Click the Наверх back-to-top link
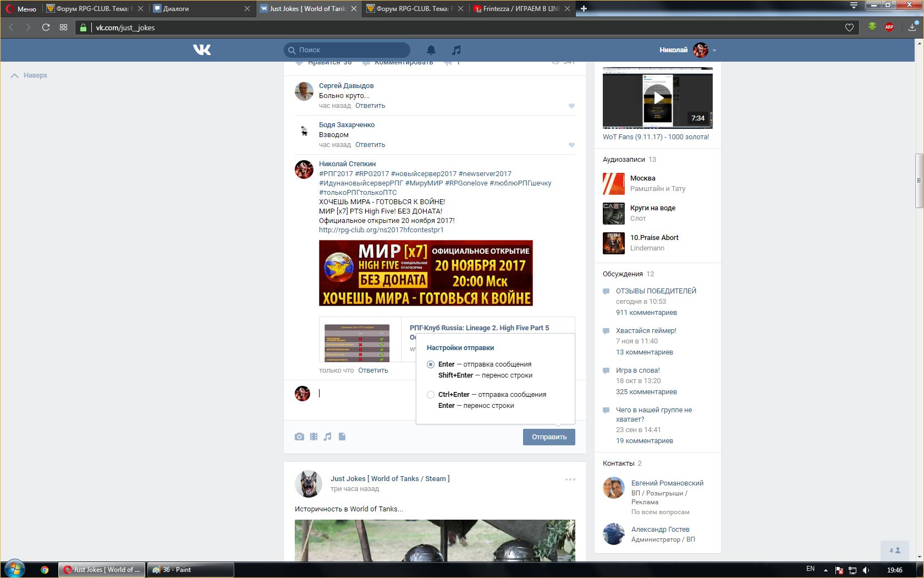 (x=29, y=75)
